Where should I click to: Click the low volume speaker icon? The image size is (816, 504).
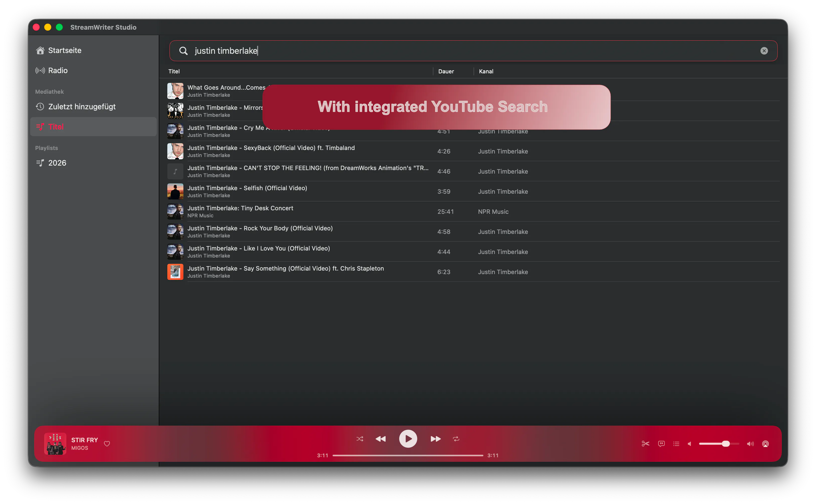tap(690, 444)
